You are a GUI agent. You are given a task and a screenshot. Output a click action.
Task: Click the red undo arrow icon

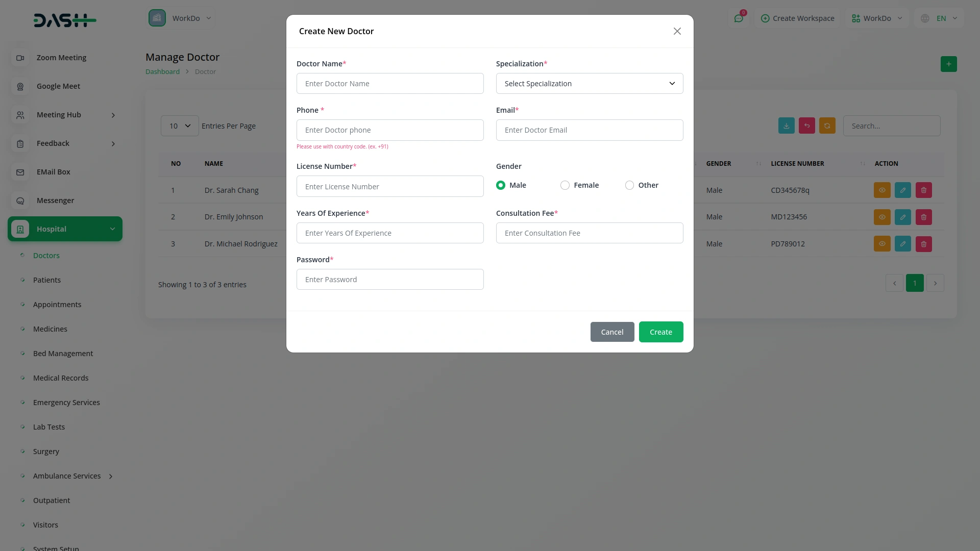click(x=806, y=126)
